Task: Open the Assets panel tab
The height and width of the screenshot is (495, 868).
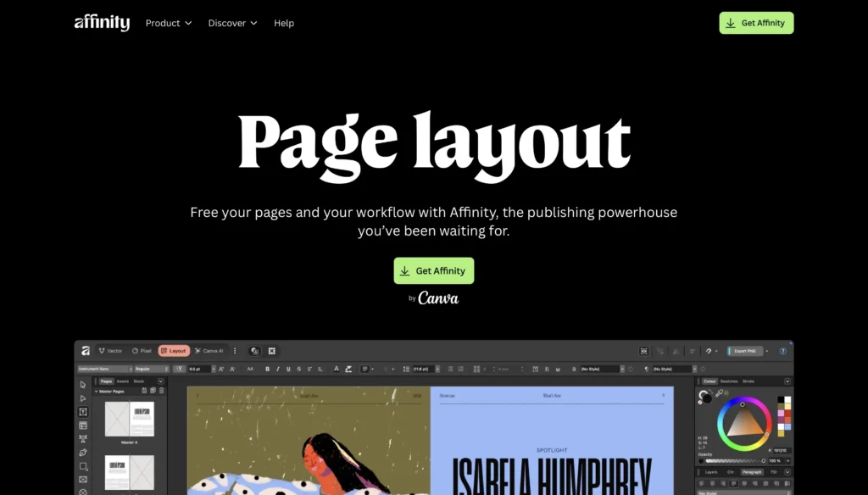Action: point(122,381)
